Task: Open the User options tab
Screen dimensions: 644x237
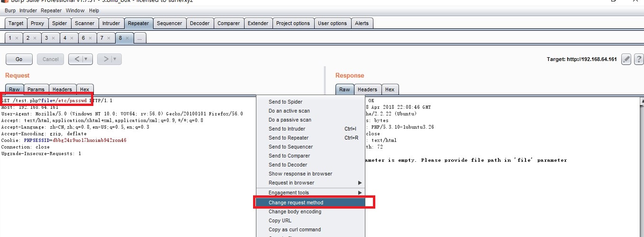Action: [332, 23]
